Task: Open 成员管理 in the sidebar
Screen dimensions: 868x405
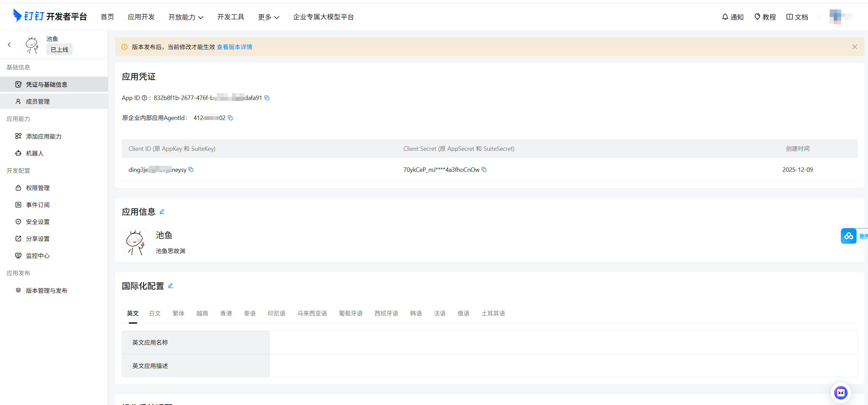Action: pyautogui.click(x=38, y=101)
